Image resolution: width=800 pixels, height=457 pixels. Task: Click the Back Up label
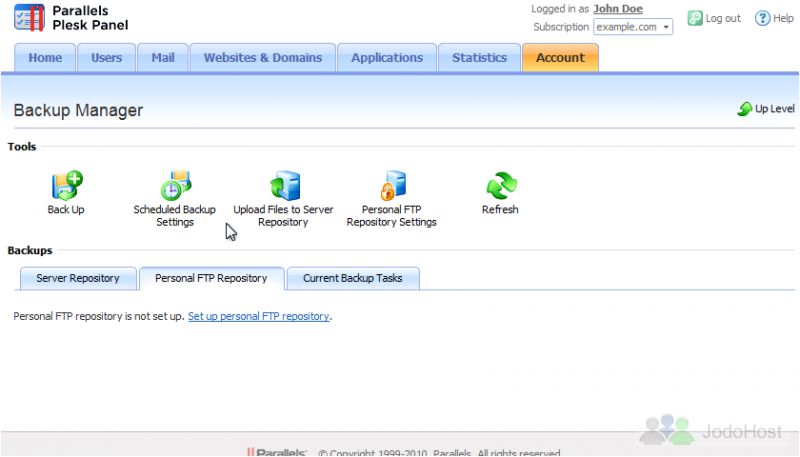66,210
